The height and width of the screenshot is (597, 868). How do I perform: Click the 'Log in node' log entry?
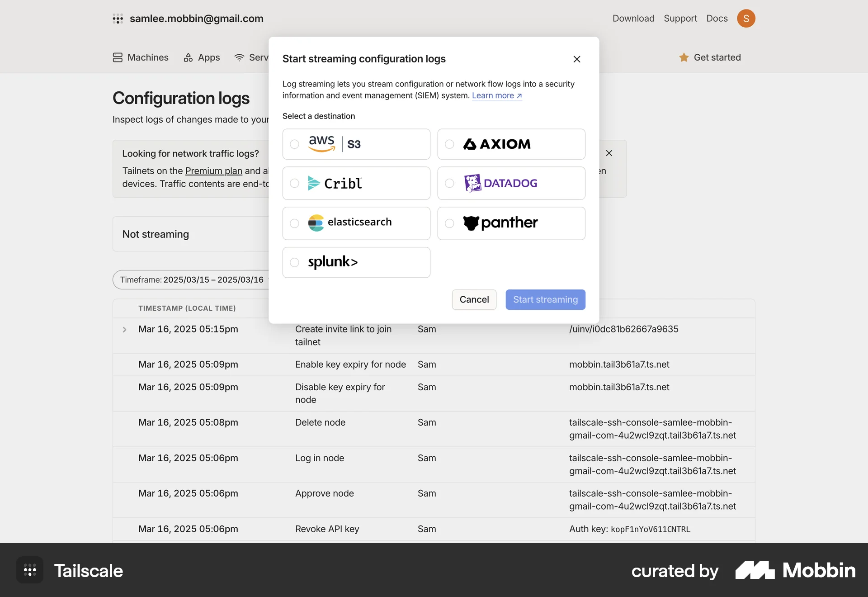click(320, 458)
